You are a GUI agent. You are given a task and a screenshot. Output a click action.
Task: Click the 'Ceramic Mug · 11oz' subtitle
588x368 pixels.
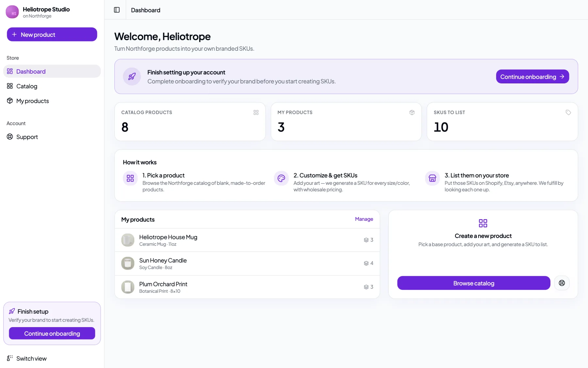pyautogui.click(x=158, y=244)
